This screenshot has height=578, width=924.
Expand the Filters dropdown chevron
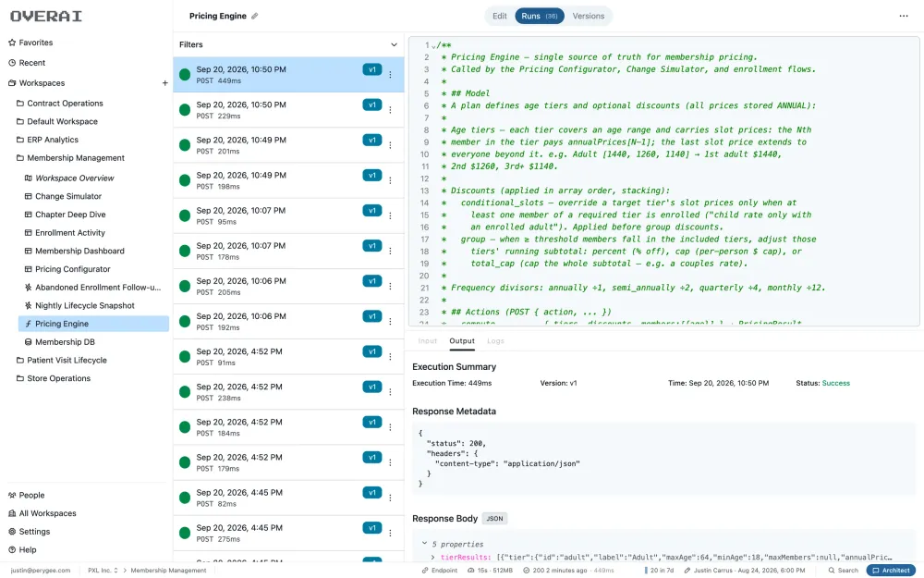coord(394,44)
